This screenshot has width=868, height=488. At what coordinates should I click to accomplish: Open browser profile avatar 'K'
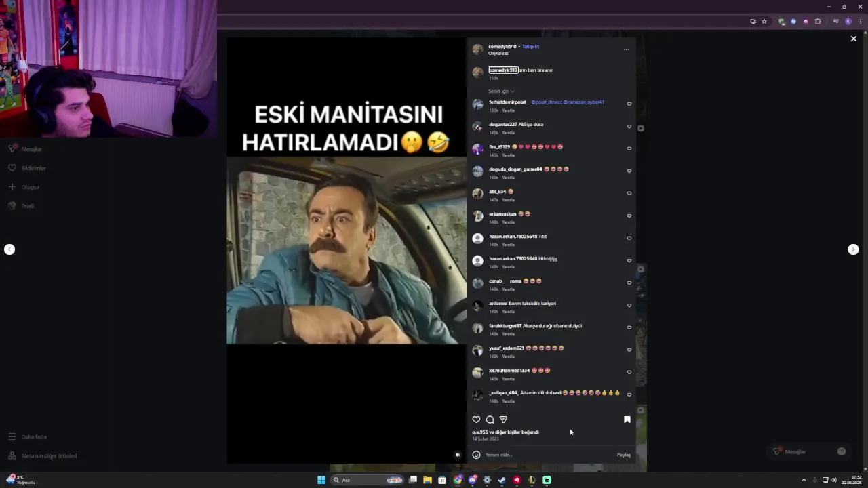848,21
